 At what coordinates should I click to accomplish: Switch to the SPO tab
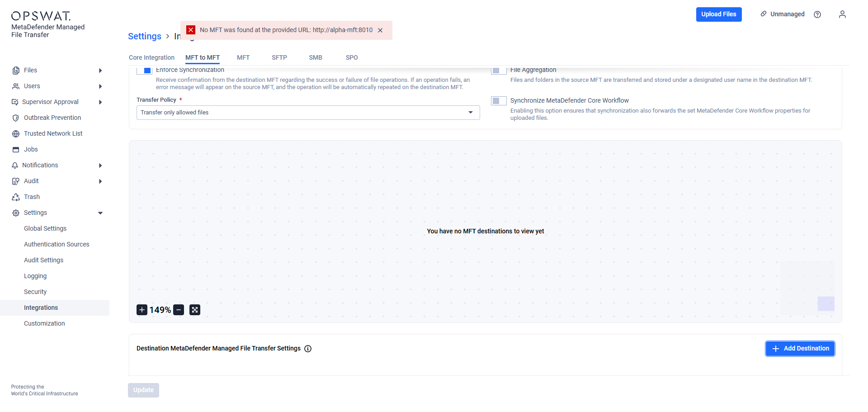(352, 57)
